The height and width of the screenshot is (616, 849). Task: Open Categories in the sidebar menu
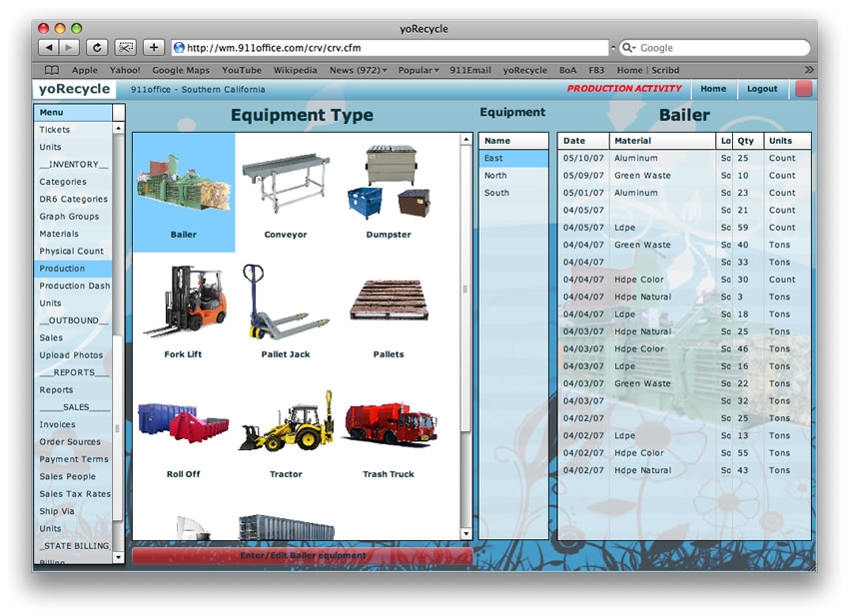click(63, 182)
